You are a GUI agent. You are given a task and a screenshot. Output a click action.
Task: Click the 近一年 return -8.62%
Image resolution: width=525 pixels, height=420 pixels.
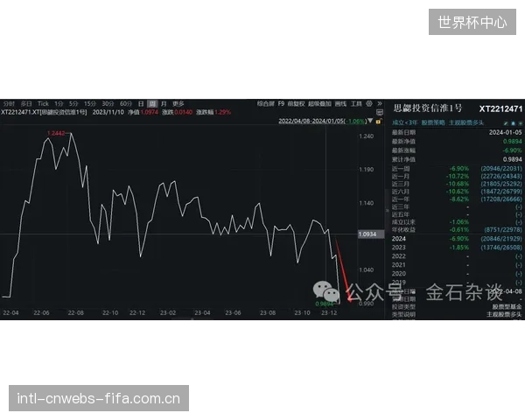pyautogui.click(x=459, y=199)
